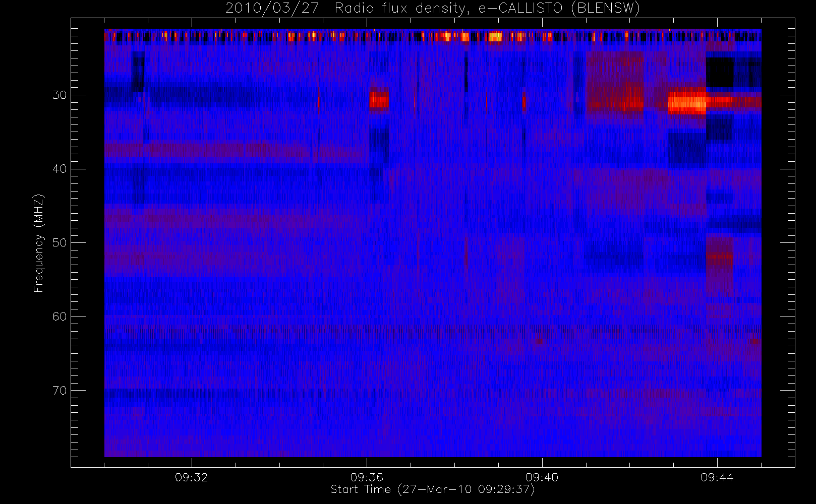
Task: Click the "Start Time (27-Mar-10 09:29:37)" label
Action: (x=432, y=489)
